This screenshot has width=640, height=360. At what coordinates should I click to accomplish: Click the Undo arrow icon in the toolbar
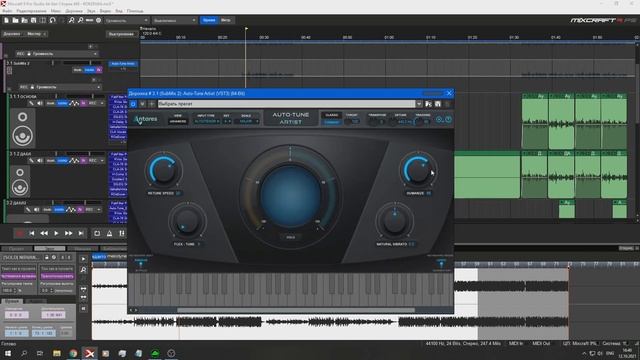point(53,20)
